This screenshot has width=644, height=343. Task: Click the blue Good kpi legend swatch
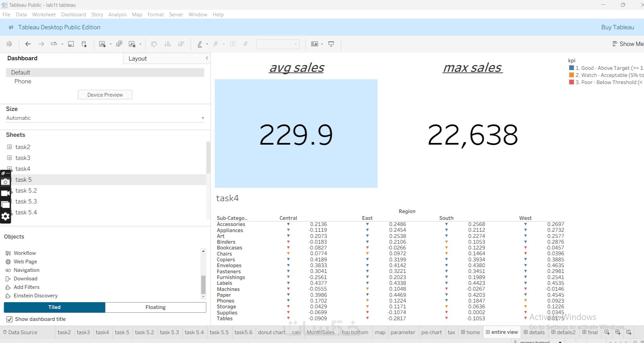tap(571, 68)
